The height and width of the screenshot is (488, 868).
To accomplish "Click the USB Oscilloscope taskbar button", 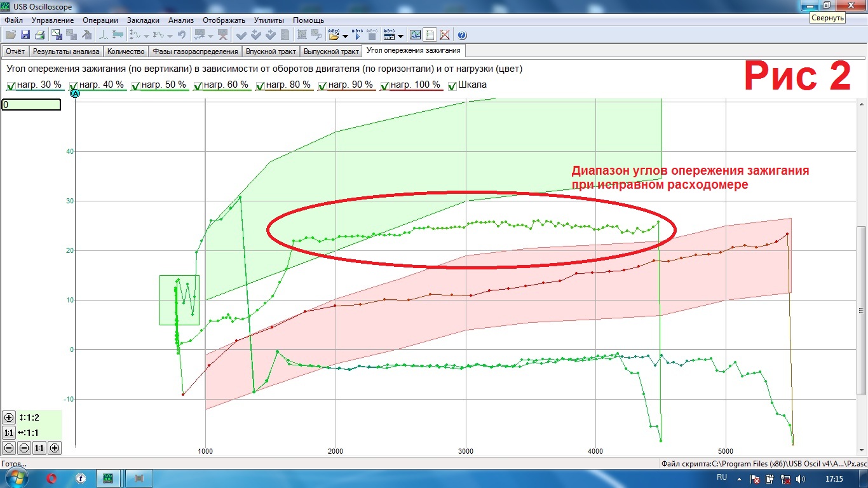I will click(x=109, y=478).
